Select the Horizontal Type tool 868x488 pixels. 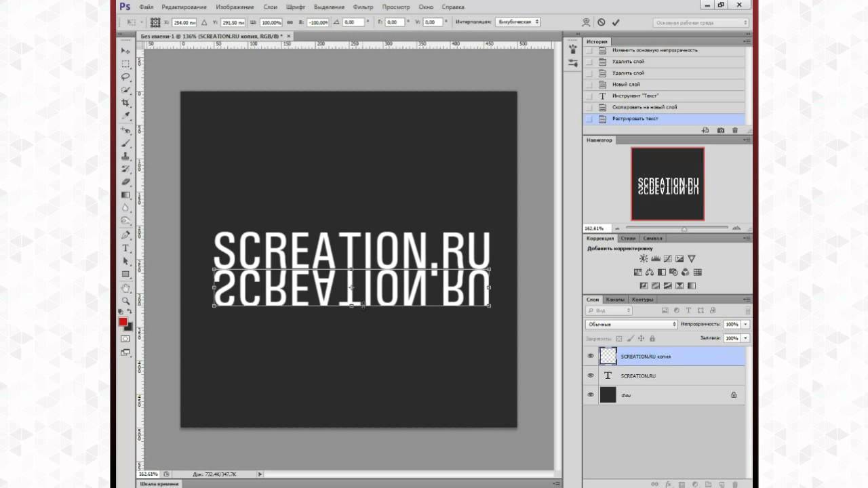click(x=125, y=248)
